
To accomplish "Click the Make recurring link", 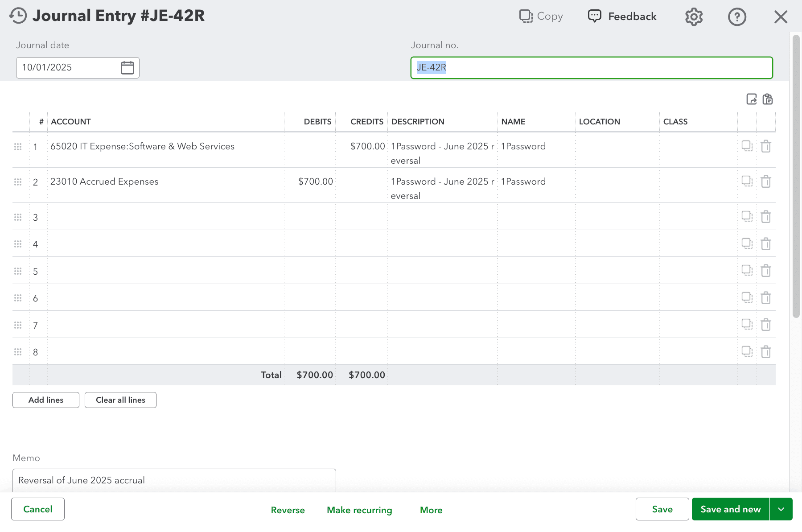I will [x=359, y=510].
